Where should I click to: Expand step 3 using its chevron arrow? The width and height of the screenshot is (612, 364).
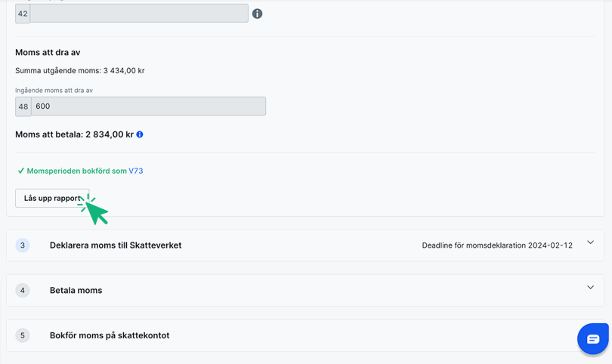(x=590, y=243)
